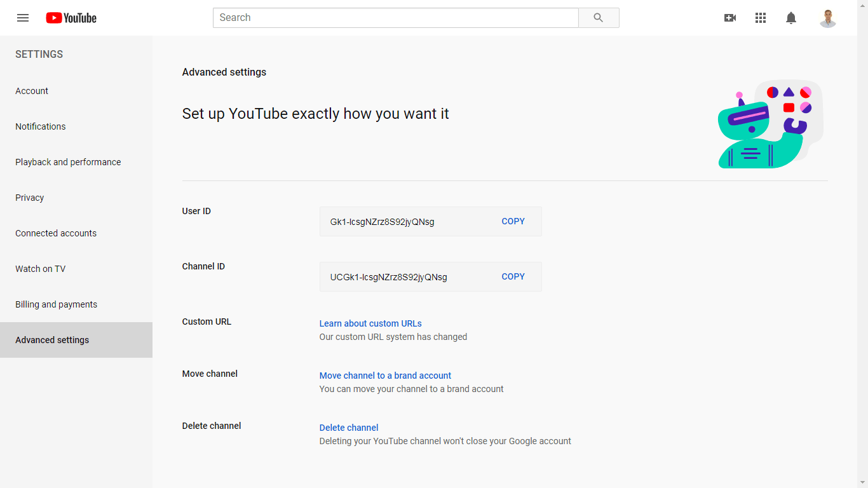Open the hamburger guide menu
This screenshot has height=488, width=868.
coord(23,18)
